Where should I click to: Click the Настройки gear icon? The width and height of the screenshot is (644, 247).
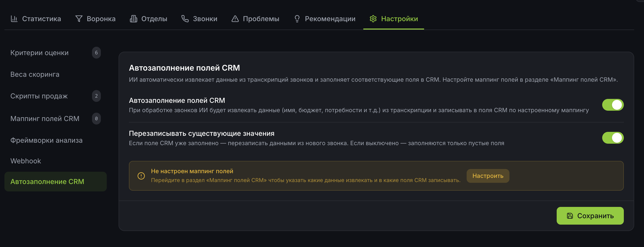(x=373, y=19)
